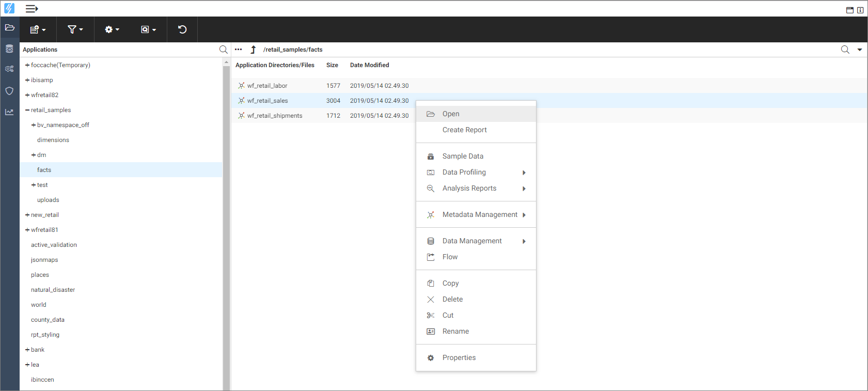Expand the bv_namespace_off folder
This screenshot has width=868, height=391.
click(34, 125)
